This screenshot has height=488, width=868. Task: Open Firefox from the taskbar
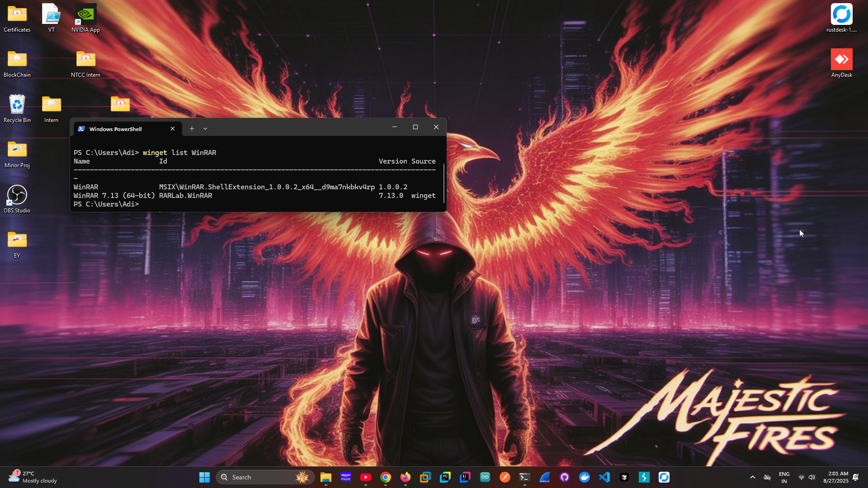coord(406,477)
